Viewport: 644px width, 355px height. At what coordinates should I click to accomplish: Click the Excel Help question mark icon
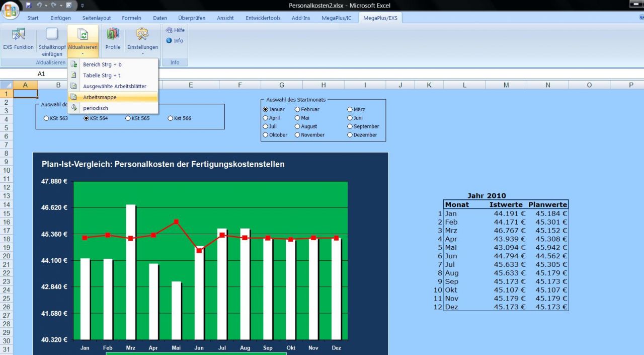pyautogui.click(x=641, y=18)
